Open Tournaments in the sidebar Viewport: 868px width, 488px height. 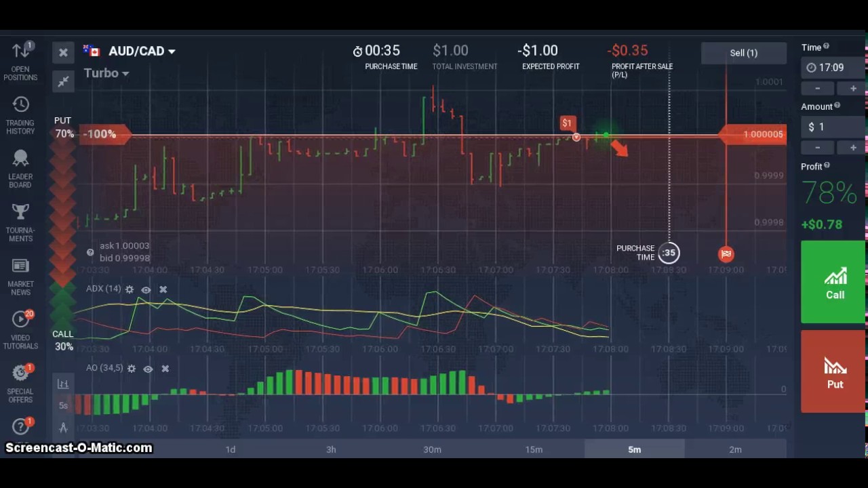click(x=20, y=222)
